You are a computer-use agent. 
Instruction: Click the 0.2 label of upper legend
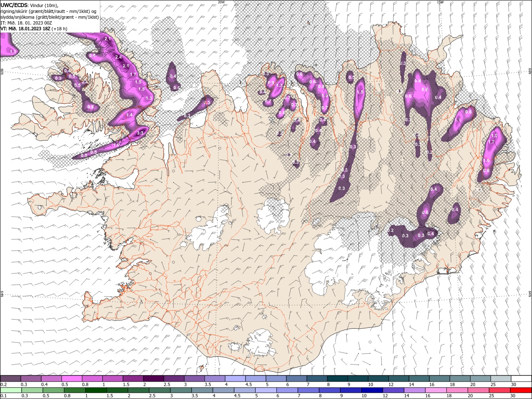[3, 384]
